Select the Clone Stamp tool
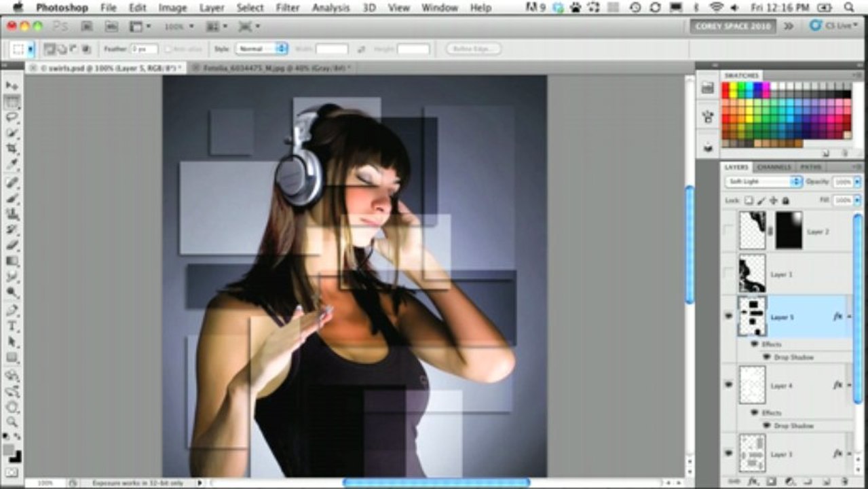This screenshot has height=489, width=868. (12, 214)
